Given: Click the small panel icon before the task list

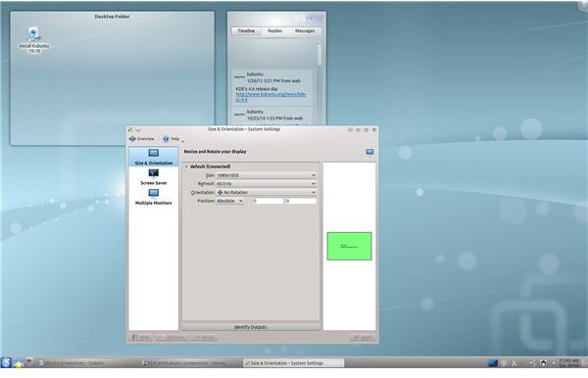Looking at the screenshot, I should pos(29,362).
